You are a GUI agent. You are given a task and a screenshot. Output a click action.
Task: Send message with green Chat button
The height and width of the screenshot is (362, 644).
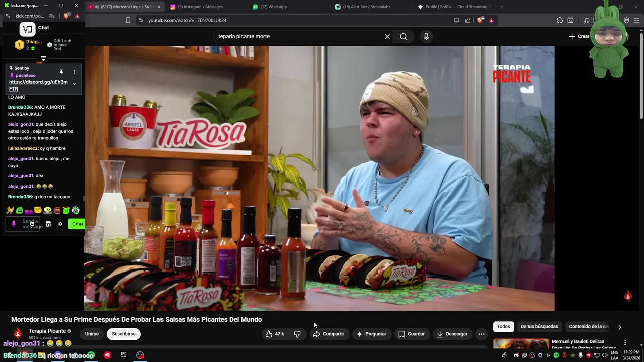pyautogui.click(x=77, y=224)
